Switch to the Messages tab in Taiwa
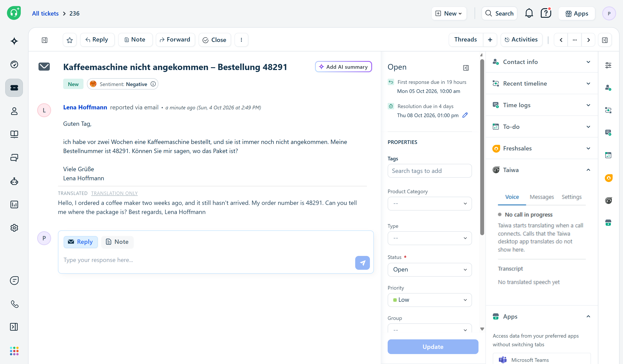 (541, 197)
